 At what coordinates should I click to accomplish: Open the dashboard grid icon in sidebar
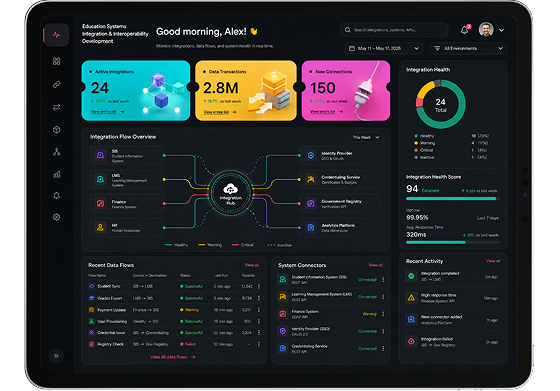pos(56,61)
